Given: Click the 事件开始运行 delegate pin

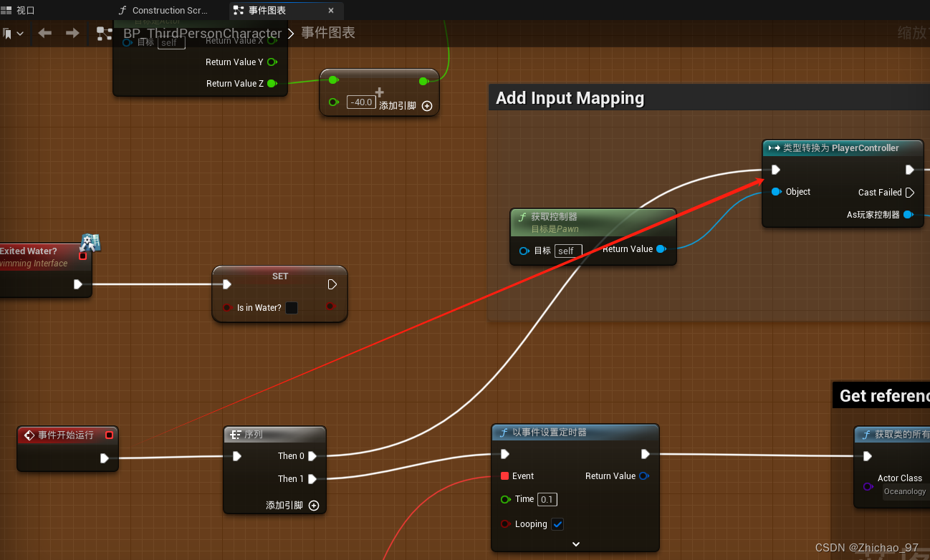Looking at the screenshot, I should [109, 435].
